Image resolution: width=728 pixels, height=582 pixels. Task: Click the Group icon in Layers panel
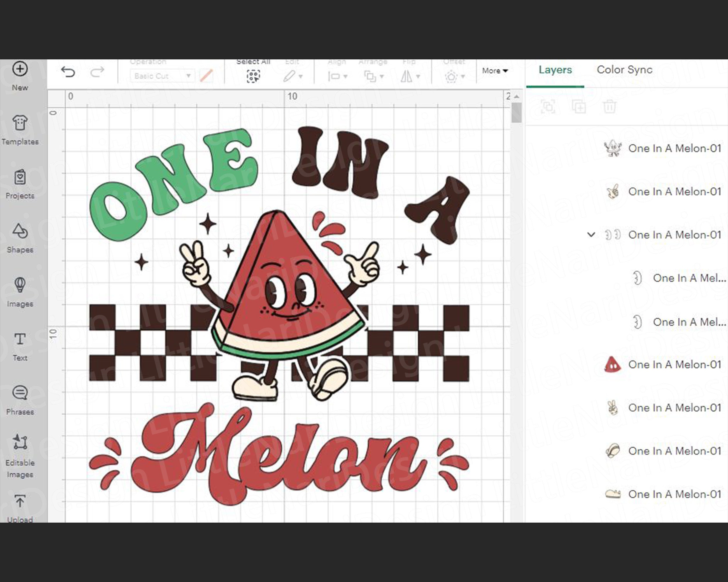[x=548, y=107]
